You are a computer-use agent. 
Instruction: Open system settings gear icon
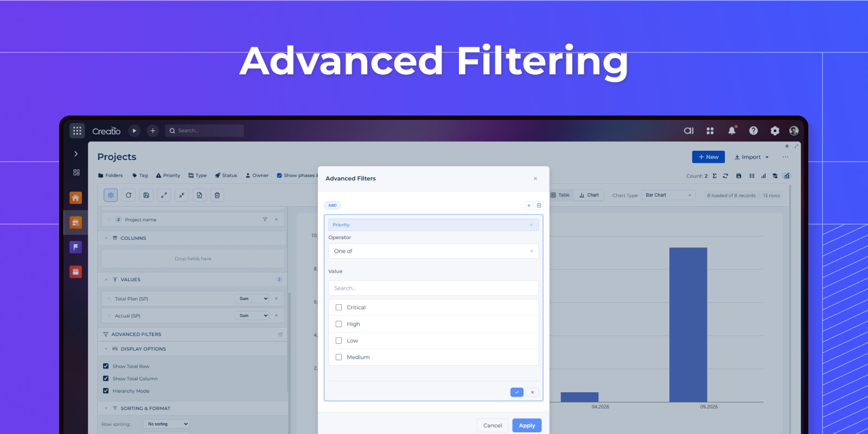click(x=775, y=131)
